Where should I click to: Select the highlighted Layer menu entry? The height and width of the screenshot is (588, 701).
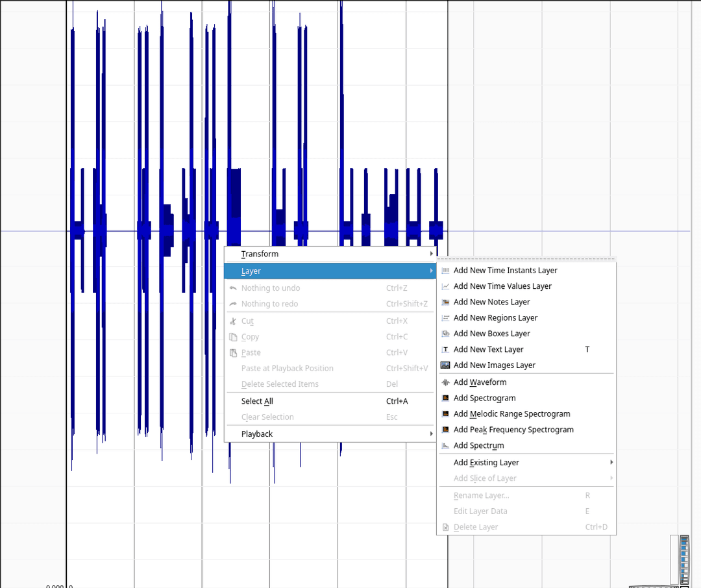[x=330, y=271]
